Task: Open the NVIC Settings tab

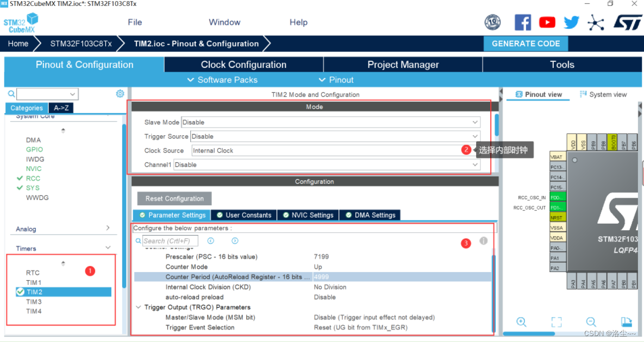Action: pos(308,215)
